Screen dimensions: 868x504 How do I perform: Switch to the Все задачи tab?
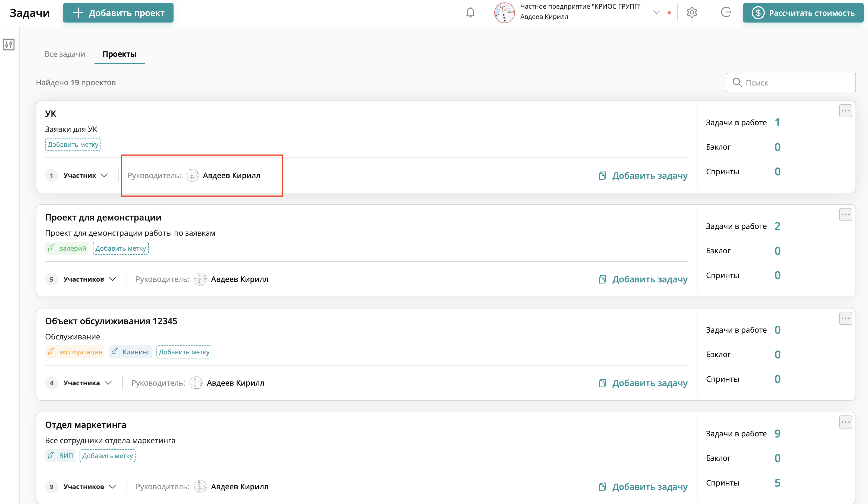65,54
